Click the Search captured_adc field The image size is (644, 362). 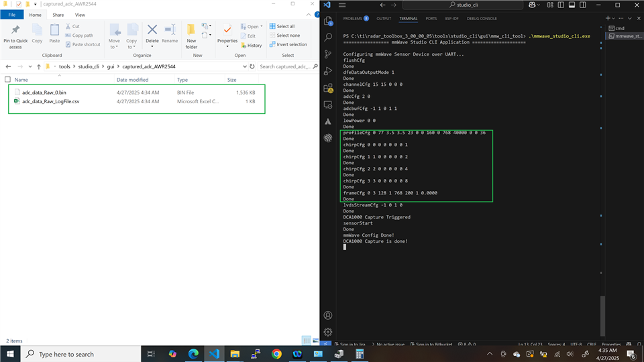(288, 66)
